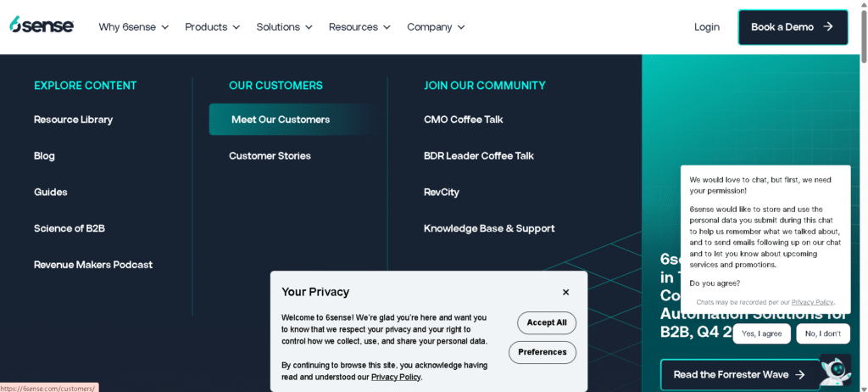This screenshot has width=868, height=392.
Task: Click Read the Forrester Wave button
Action: [739, 374]
